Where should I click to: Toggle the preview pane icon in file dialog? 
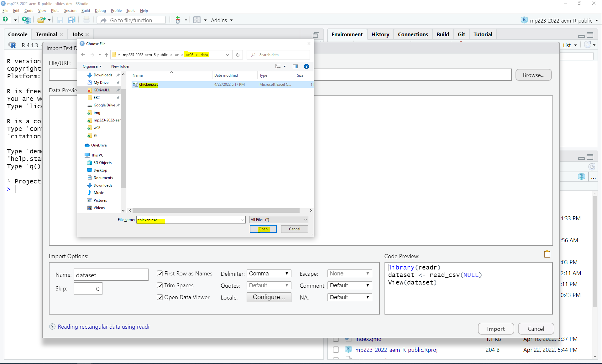(295, 66)
